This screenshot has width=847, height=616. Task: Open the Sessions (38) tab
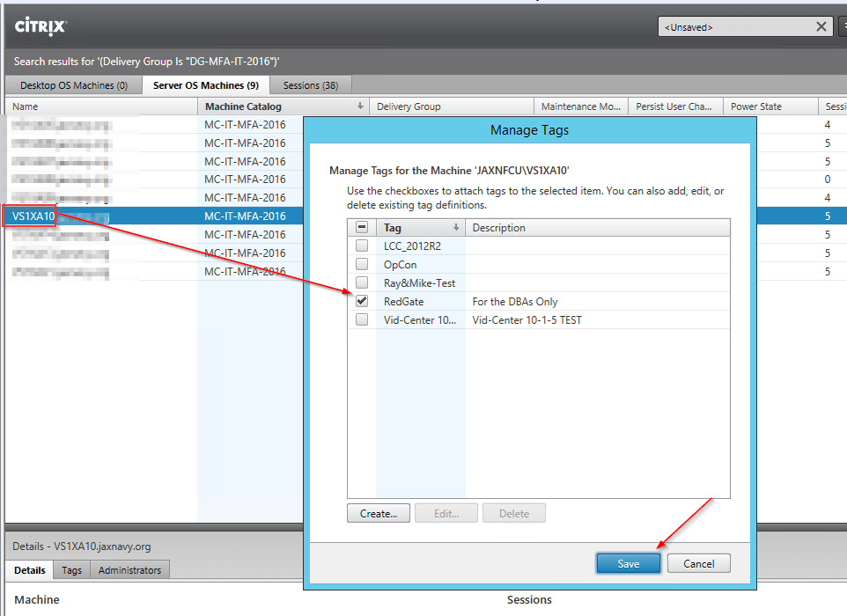tap(311, 85)
